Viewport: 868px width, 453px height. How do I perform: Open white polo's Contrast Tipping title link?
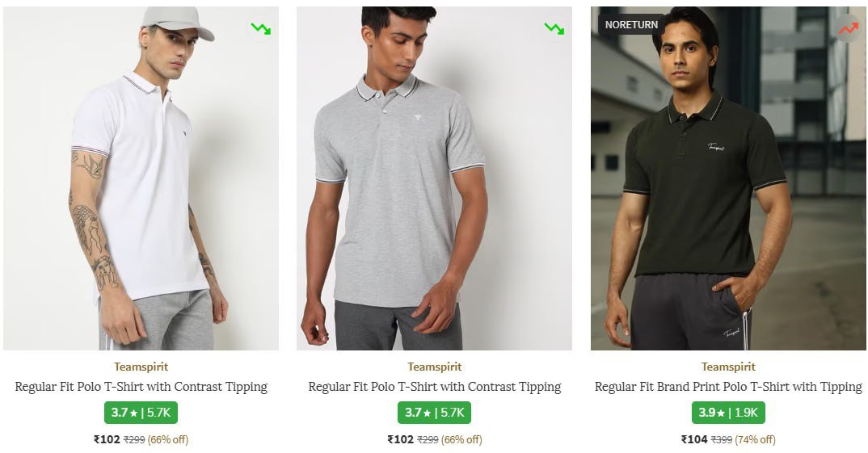141,387
